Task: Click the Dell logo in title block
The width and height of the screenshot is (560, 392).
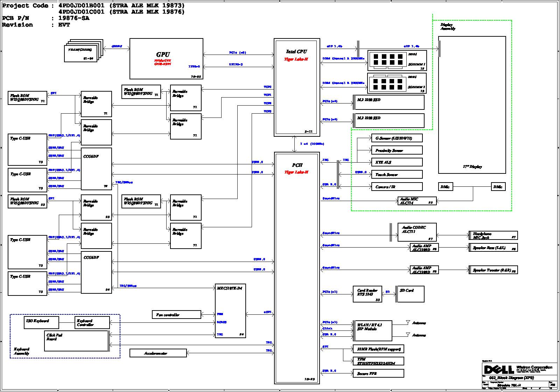Action: point(498,370)
